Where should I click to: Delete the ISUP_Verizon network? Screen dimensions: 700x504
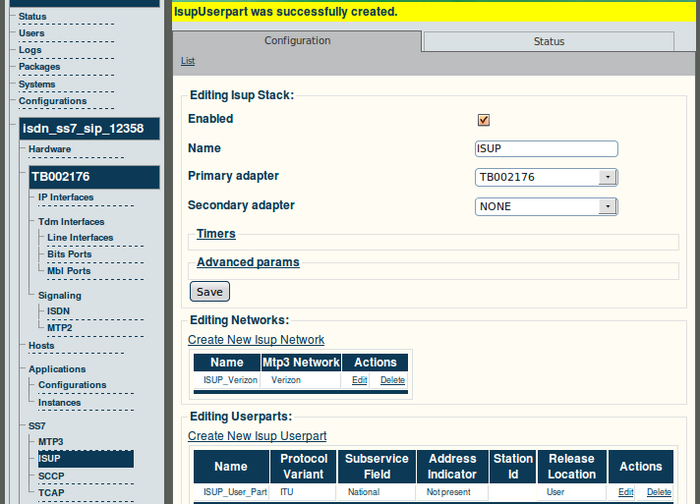point(392,380)
